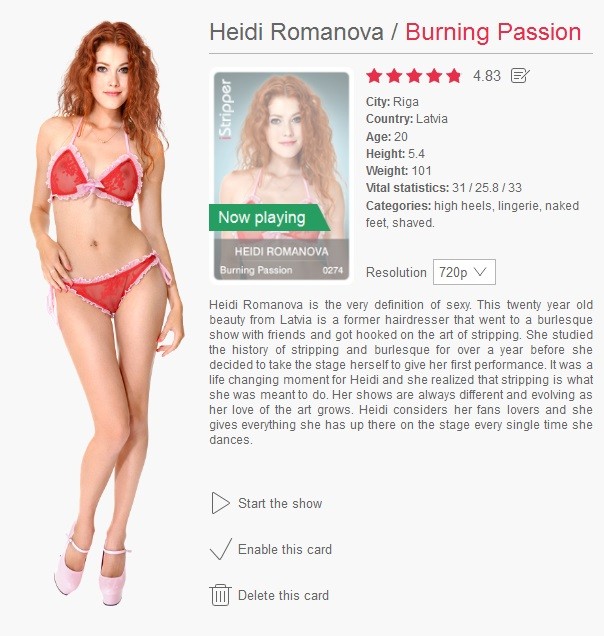This screenshot has width=604, height=636.
Task: Click the review edit icon beside the 4.83 rating
Action: pos(520,75)
